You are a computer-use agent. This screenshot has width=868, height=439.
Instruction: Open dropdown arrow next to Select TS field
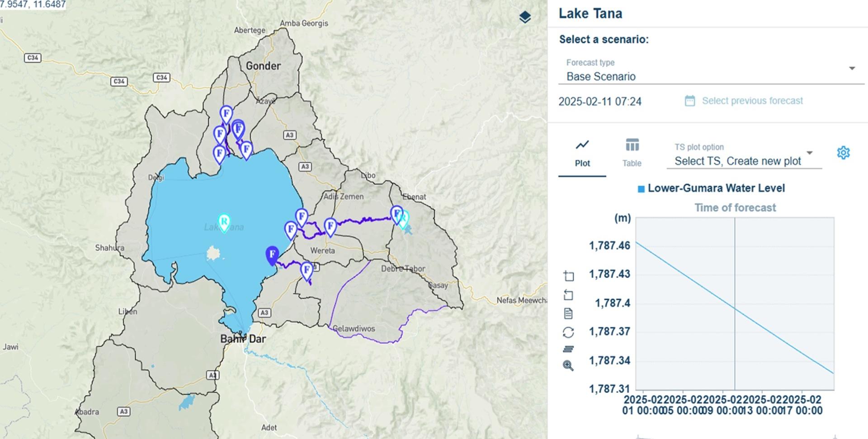click(809, 153)
